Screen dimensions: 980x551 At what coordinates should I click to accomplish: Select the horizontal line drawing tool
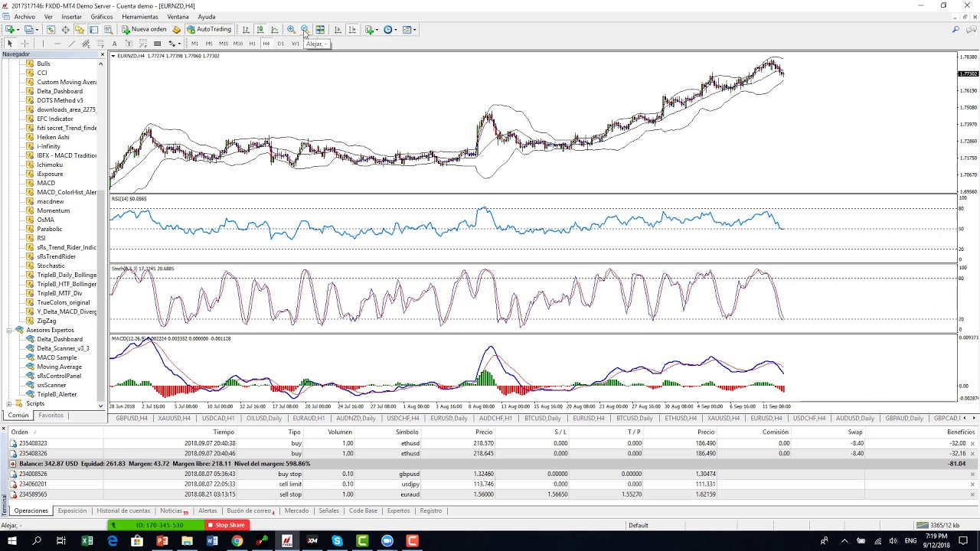(x=57, y=44)
